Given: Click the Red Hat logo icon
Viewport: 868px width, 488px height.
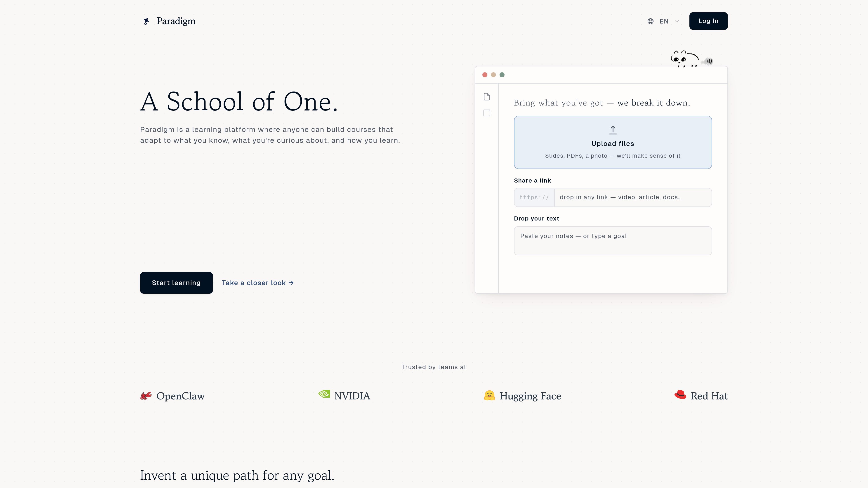Looking at the screenshot, I should (680, 394).
